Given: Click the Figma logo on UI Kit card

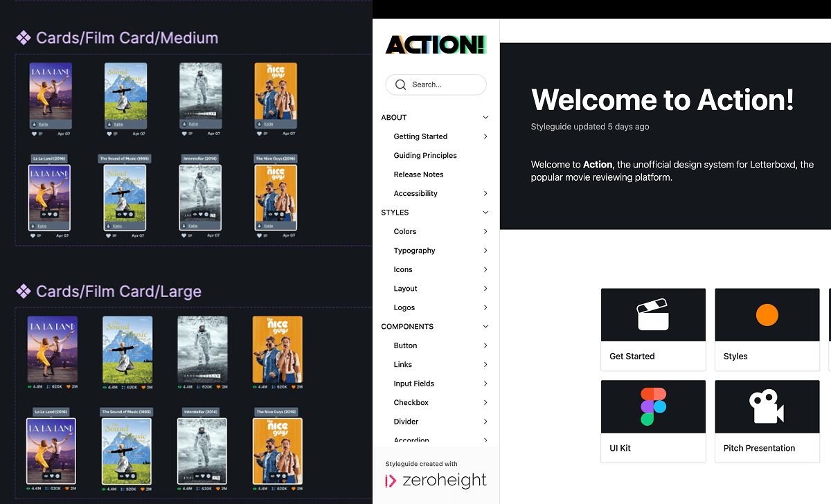Looking at the screenshot, I should click(653, 406).
